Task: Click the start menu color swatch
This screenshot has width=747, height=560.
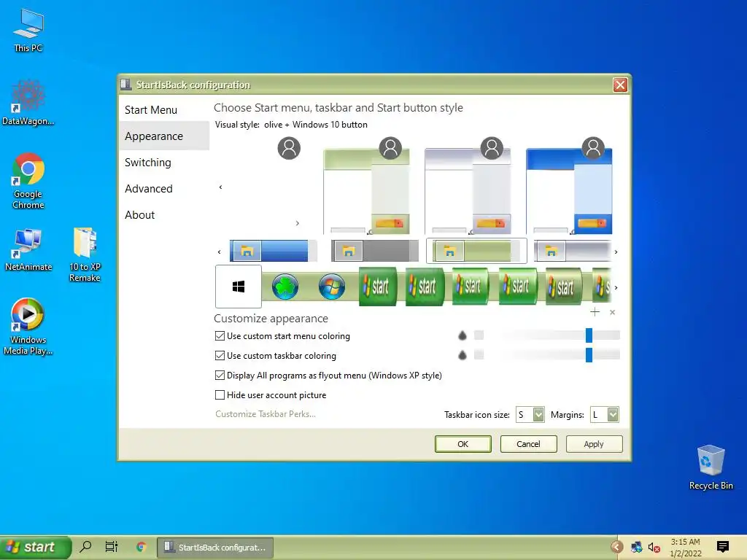Action: (479, 335)
